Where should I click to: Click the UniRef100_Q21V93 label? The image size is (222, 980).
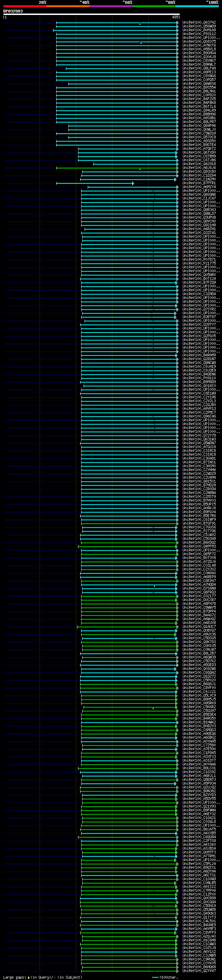coord(199,807)
